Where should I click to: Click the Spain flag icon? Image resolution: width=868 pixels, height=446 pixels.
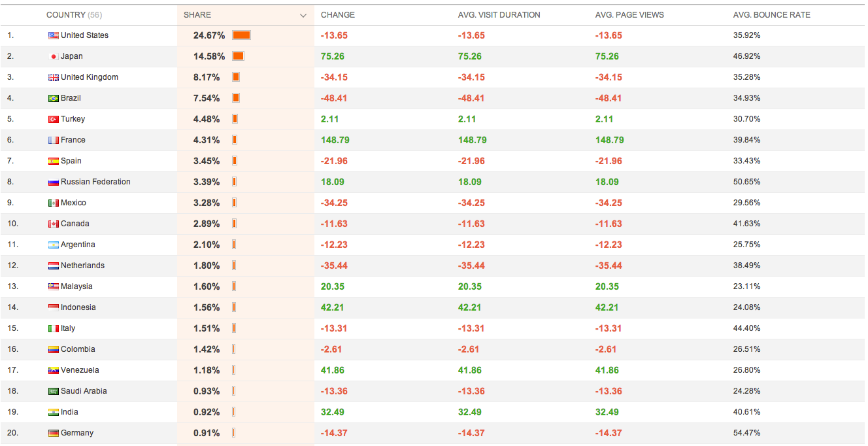(54, 161)
